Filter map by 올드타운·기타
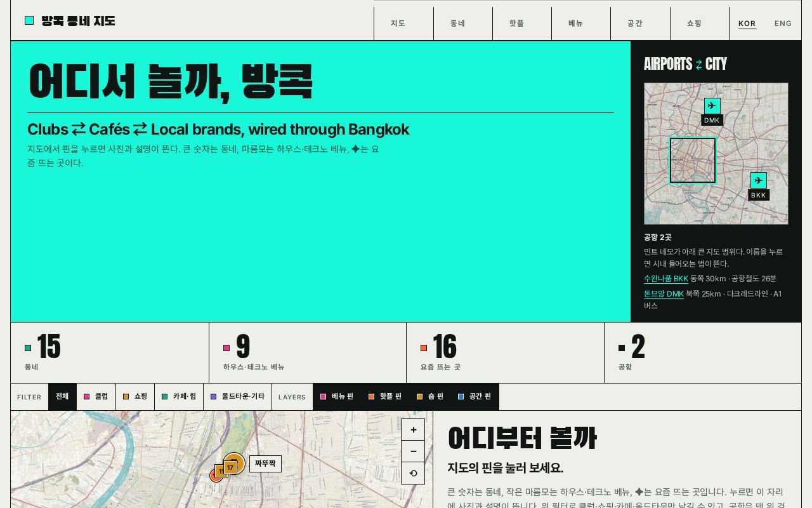The height and width of the screenshot is (508, 812). [238, 397]
